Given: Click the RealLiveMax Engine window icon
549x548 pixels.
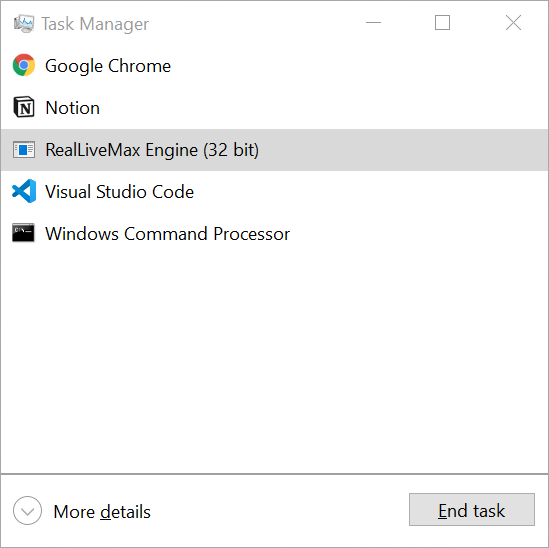Looking at the screenshot, I should (x=24, y=150).
